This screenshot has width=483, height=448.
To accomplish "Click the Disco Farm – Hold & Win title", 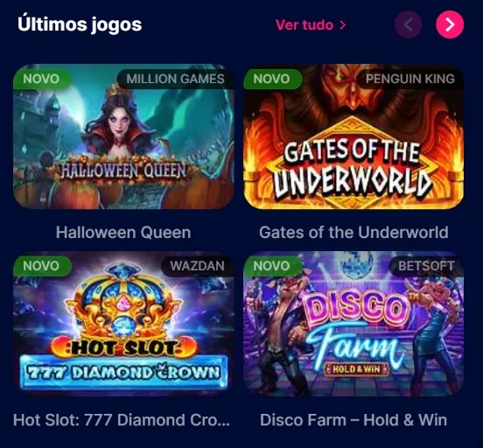I will (353, 420).
